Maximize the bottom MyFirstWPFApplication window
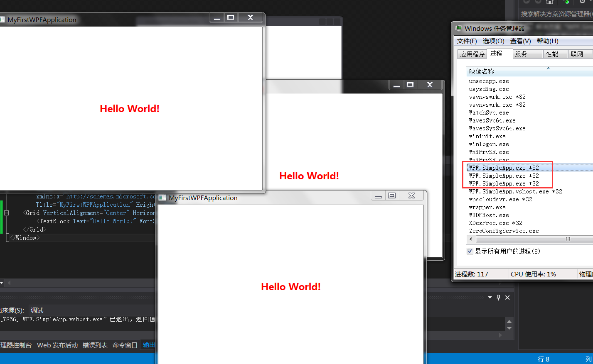This screenshot has width=593, height=364. [392, 195]
